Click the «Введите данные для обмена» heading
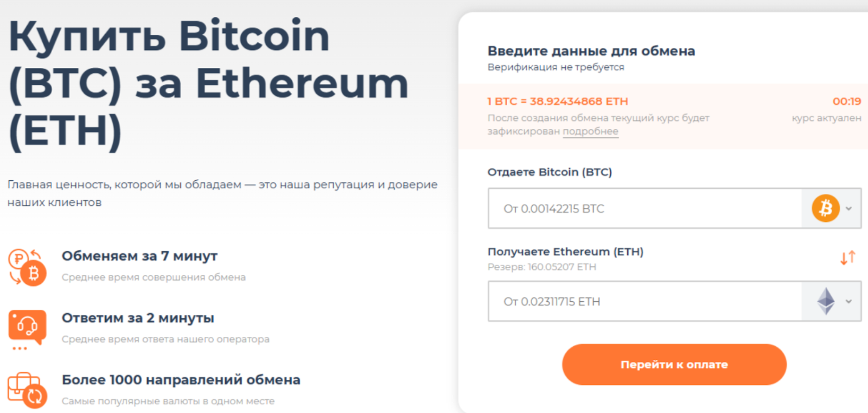Image resolution: width=868 pixels, height=413 pixels. [591, 51]
